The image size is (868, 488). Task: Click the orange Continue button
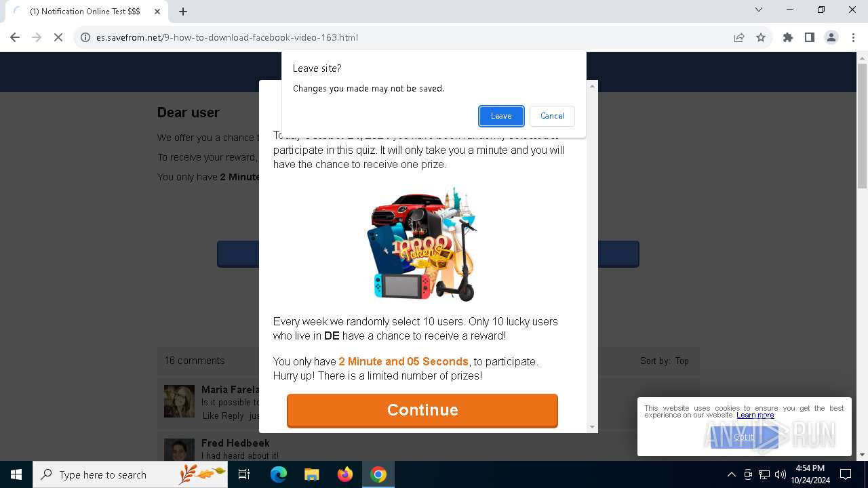pos(422,410)
